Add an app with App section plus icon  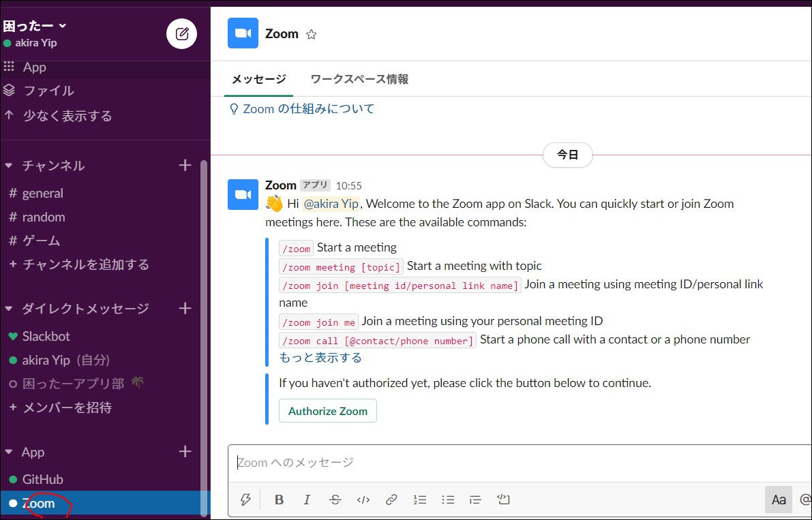[x=185, y=452]
